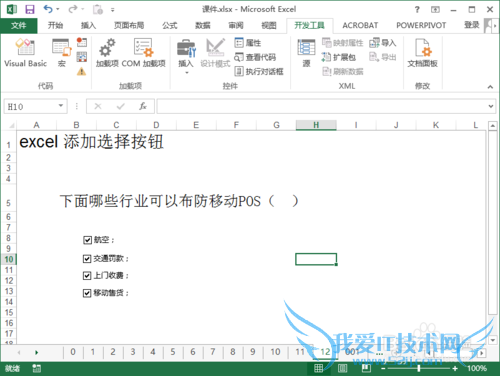This screenshot has width=500, height=376.
Task: Zoom out with the minus button
Action: click(x=383, y=368)
